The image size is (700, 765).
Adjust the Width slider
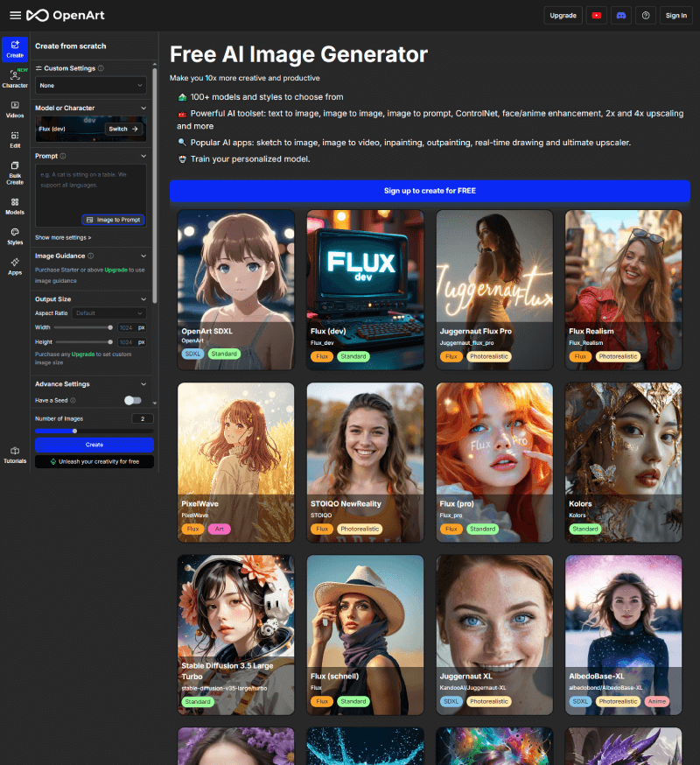83,327
